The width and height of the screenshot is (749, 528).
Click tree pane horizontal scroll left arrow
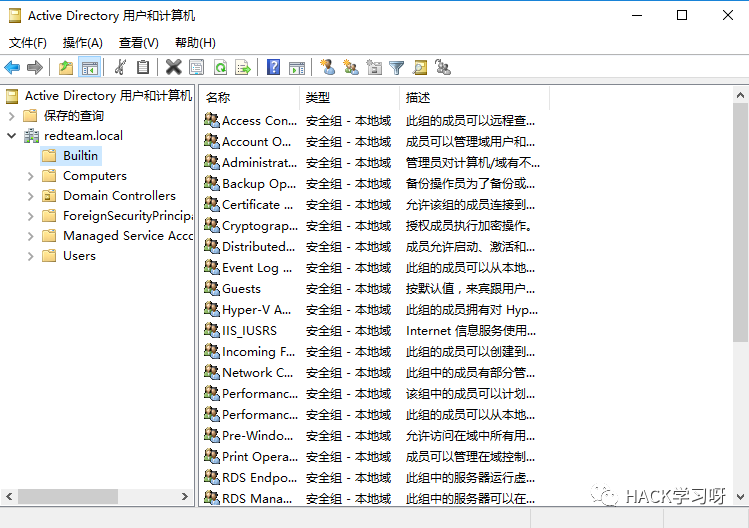(x=9, y=496)
